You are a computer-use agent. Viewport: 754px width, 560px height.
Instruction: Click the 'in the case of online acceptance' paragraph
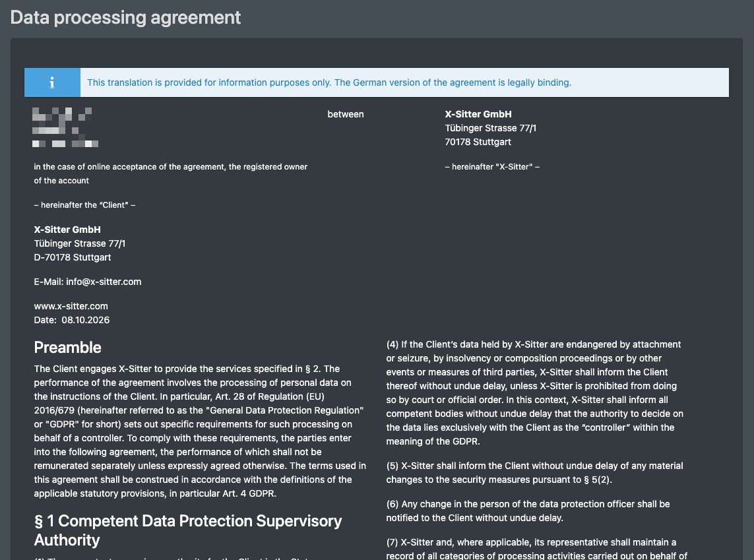click(171, 174)
